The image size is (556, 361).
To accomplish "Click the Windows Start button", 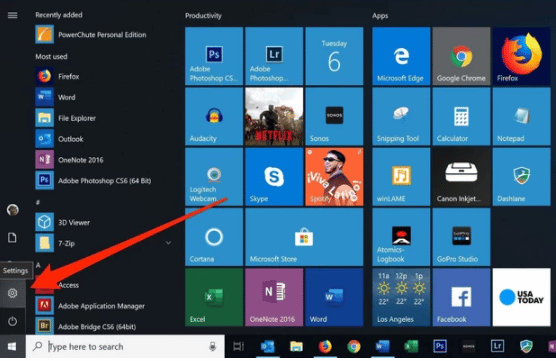I will tap(12, 346).
